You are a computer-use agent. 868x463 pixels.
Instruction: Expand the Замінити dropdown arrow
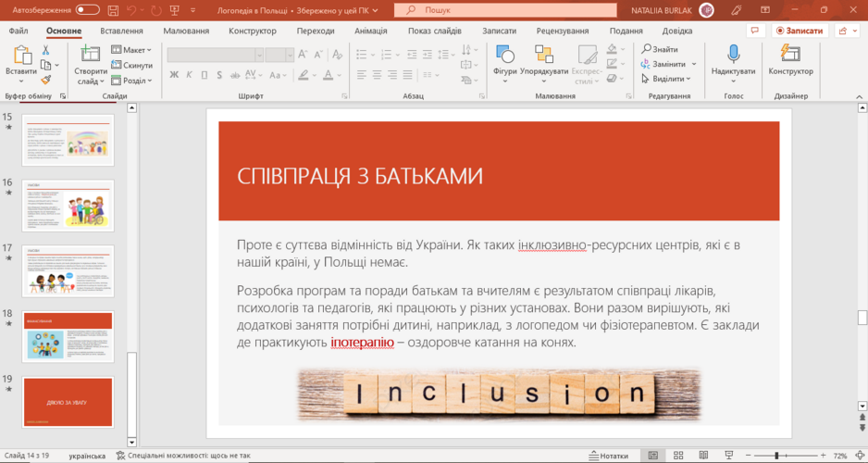click(694, 64)
